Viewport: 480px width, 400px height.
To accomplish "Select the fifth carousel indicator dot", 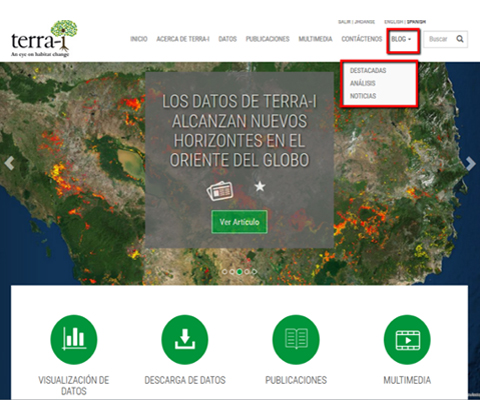I will [x=254, y=272].
